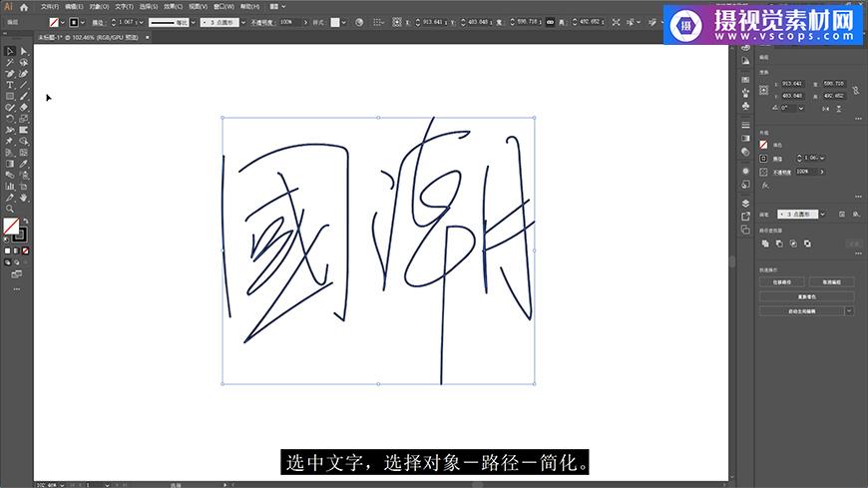Image resolution: width=868 pixels, height=488 pixels.
Task: Select the Rotate tool
Action: 9,119
